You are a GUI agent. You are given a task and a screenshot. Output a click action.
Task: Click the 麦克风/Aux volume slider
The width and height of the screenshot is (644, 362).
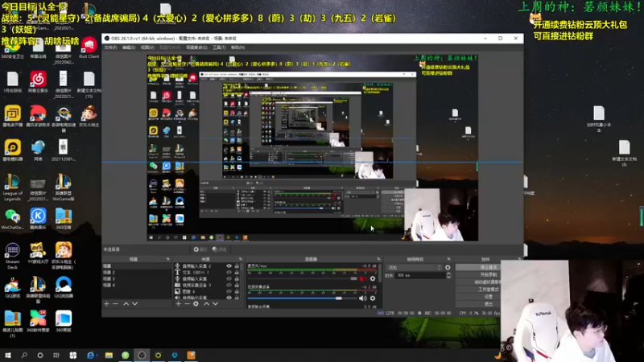click(x=303, y=278)
